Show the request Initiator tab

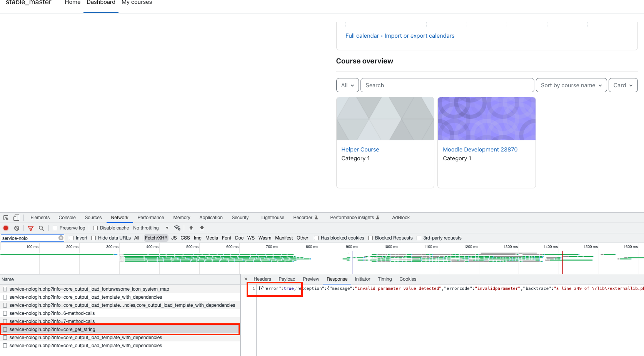point(362,279)
